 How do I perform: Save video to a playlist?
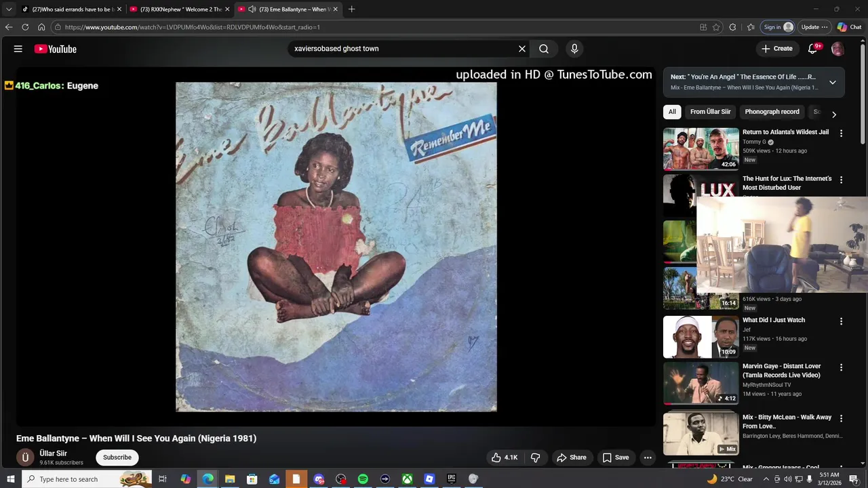coord(616,457)
